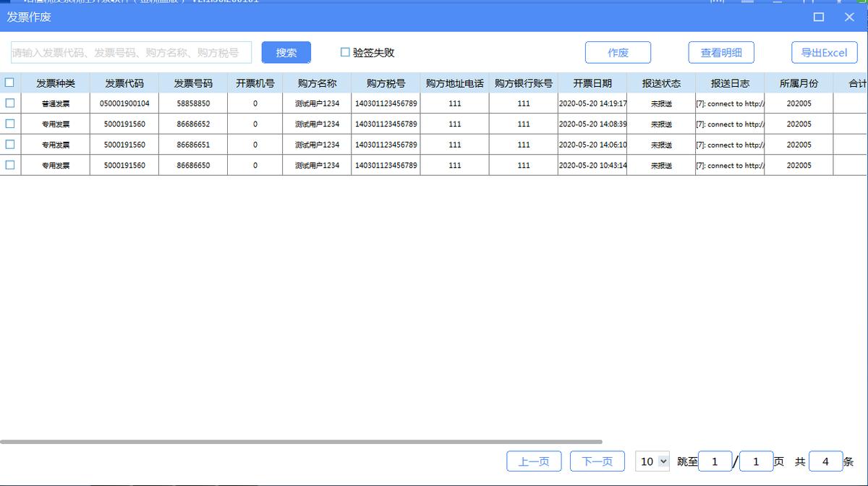Click date cell 2020-05-20 14:08:39
868x486 pixels.
click(x=592, y=124)
